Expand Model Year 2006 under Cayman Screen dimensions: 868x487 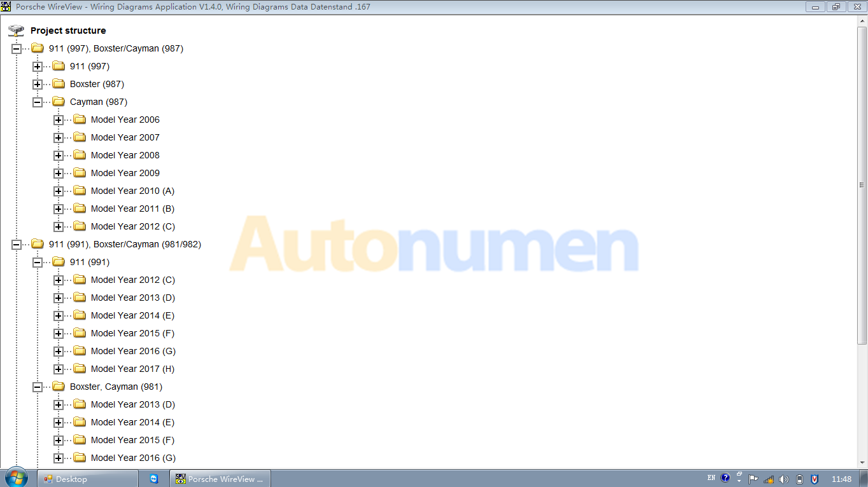pyautogui.click(x=59, y=120)
